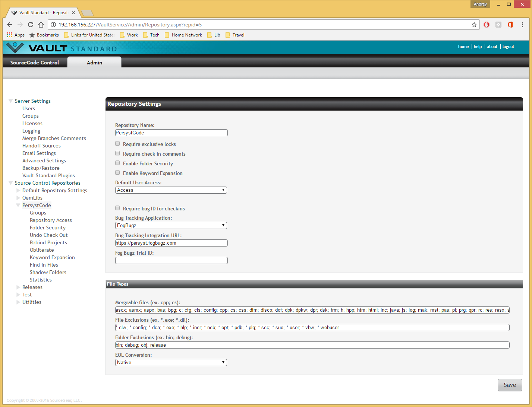Open Email Settings page
532x407 pixels.
(x=39, y=153)
